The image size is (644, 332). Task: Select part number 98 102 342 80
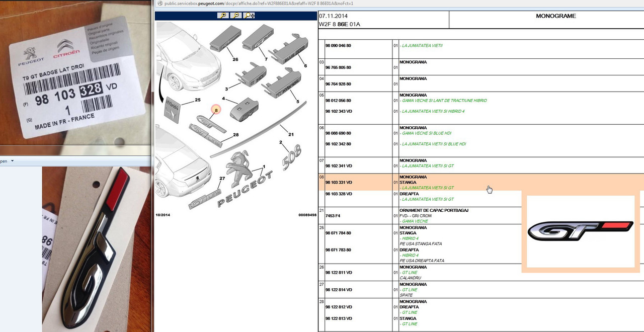[338, 144]
